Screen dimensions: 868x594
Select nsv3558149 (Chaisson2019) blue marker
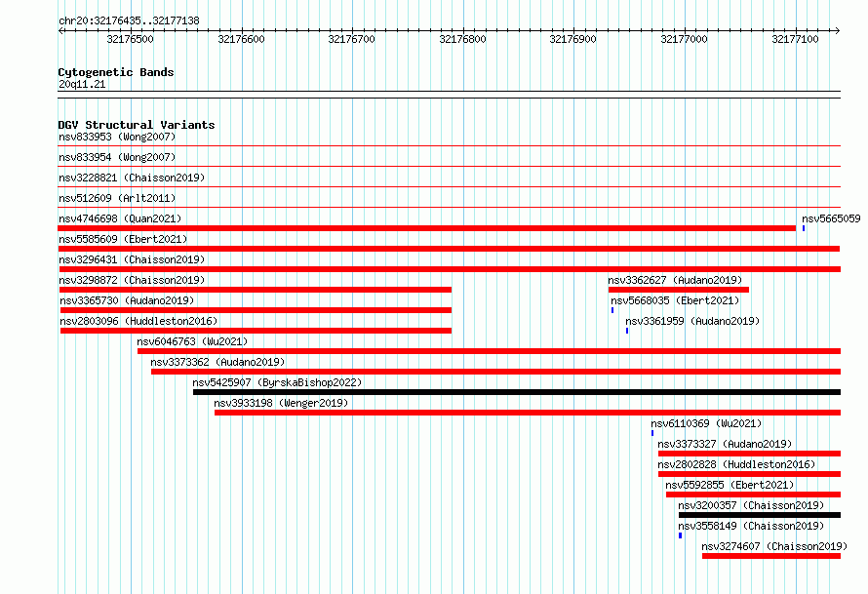click(x=680, y=535)
